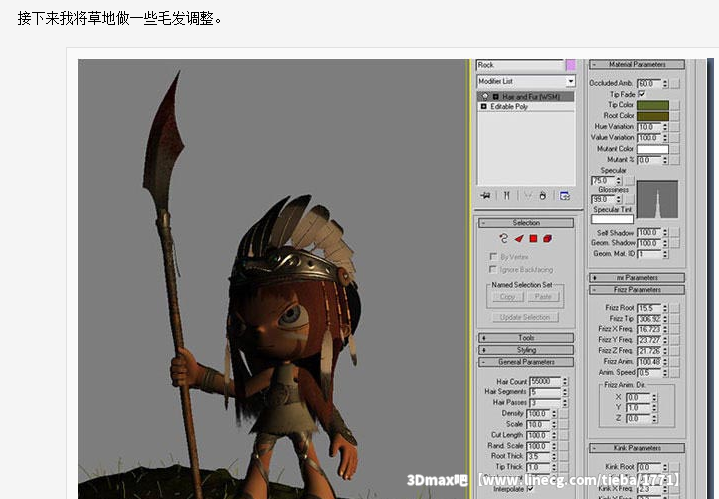Click the Root Thick value field
The width and height of the screenshot is (719, 499).
pyautogui.click(x=538, y=456)
